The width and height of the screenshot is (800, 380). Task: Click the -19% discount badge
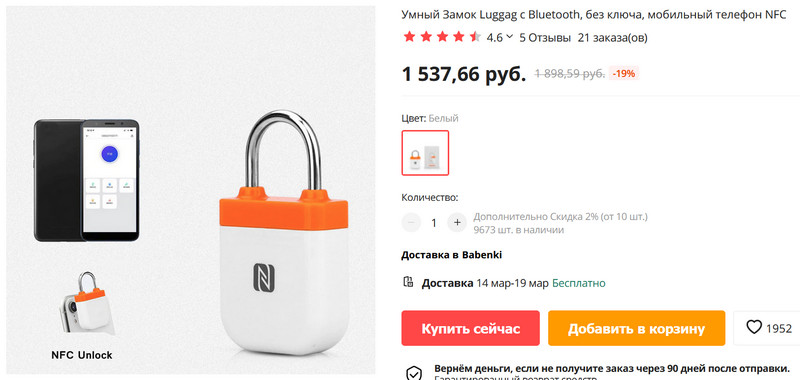pyautogui.click(x=623, y=73)
